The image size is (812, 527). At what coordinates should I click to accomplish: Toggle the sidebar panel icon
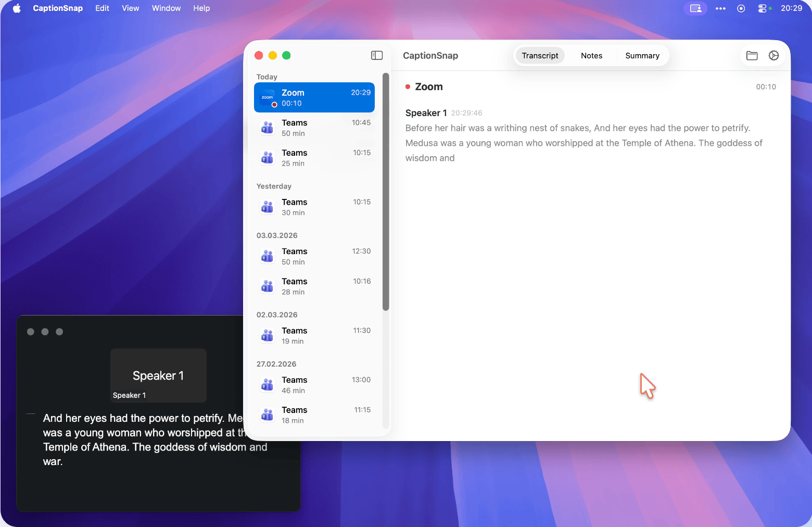click(377, 55)
